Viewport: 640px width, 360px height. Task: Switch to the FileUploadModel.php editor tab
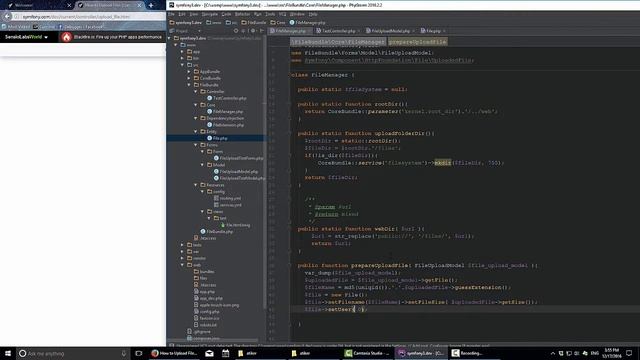point(390,31)
